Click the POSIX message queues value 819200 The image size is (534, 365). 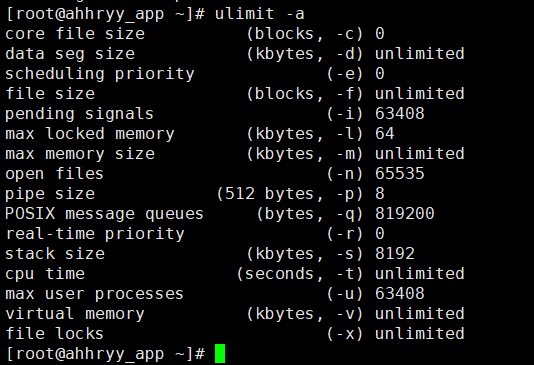tap(405, 214)
